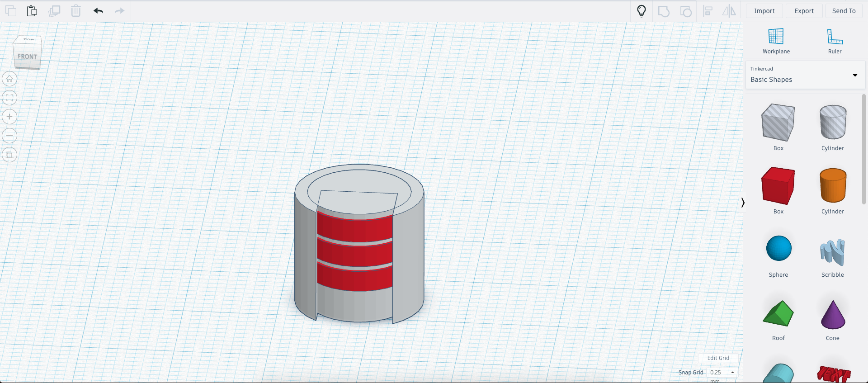Open the Send To menu
The height and width of the screenshot is (383, 868).
point(844,11)
